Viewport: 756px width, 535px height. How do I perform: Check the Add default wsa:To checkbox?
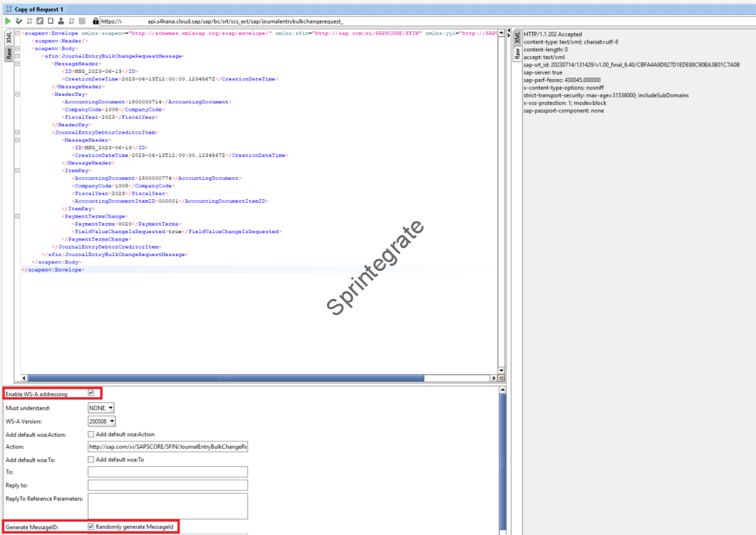coord(91,460)
